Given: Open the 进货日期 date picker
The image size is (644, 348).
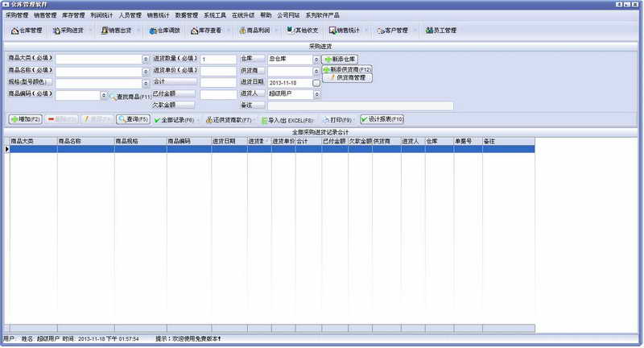Looking at the screenshot, I should coord(316,83).
